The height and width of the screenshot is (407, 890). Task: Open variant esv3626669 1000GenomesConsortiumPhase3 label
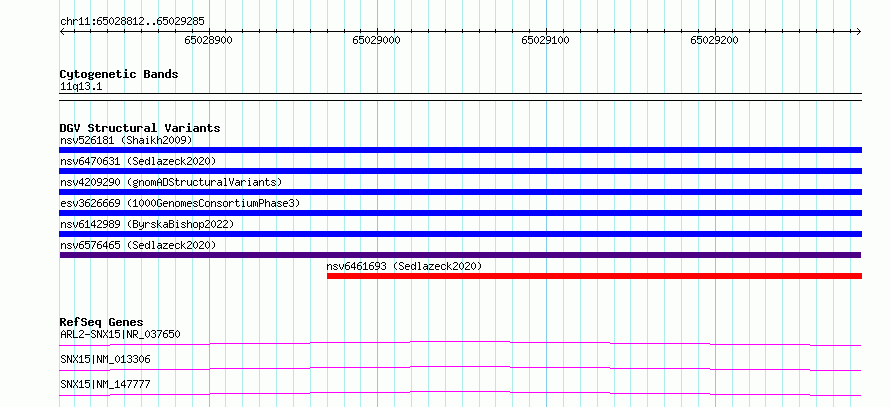[x=180, y=203]
